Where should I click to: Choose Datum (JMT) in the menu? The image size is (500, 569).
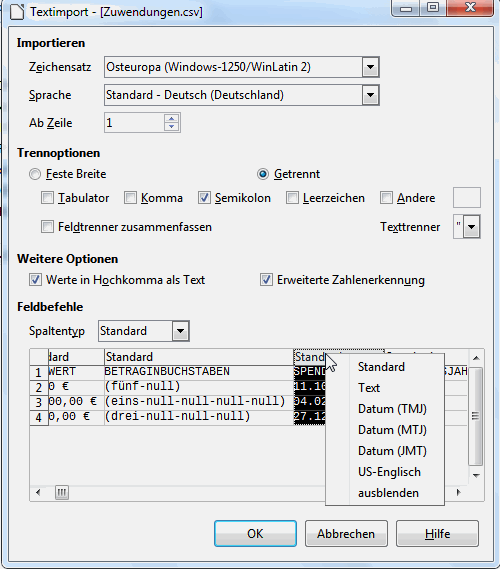[392, 451]
